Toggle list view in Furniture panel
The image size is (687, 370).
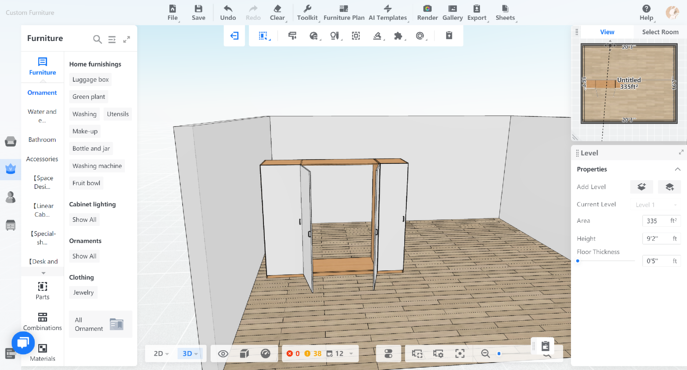112,39
